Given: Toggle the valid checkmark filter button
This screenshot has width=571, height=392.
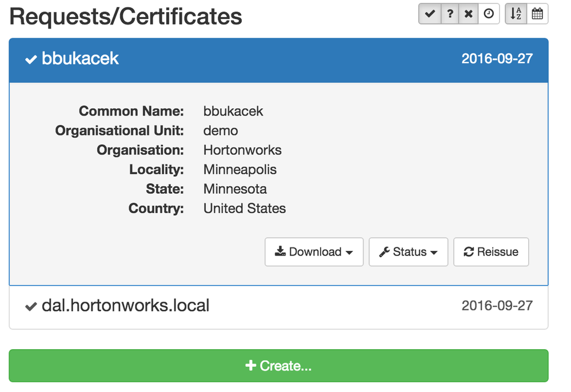Looking at the screenshot, I should coord(430,14).
